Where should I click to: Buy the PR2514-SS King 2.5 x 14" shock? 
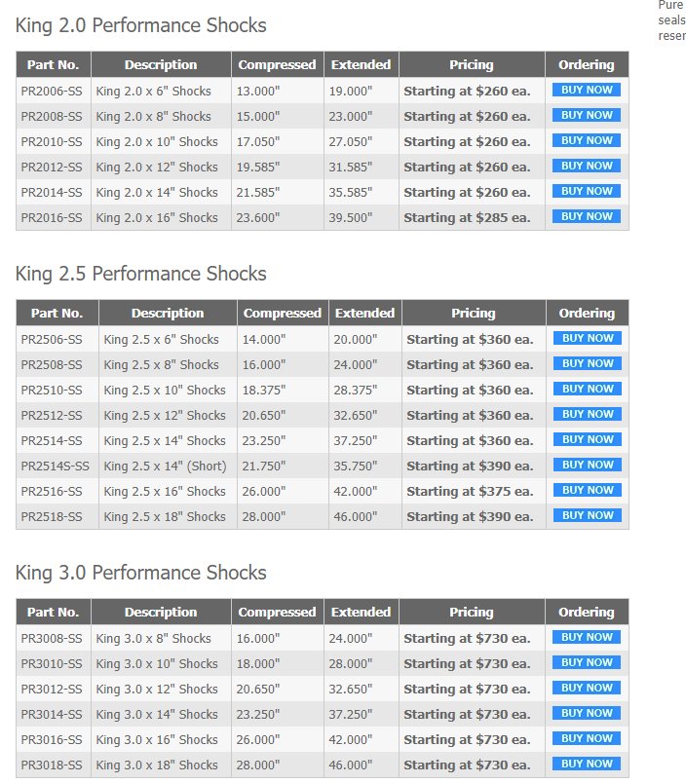point(588,439)
